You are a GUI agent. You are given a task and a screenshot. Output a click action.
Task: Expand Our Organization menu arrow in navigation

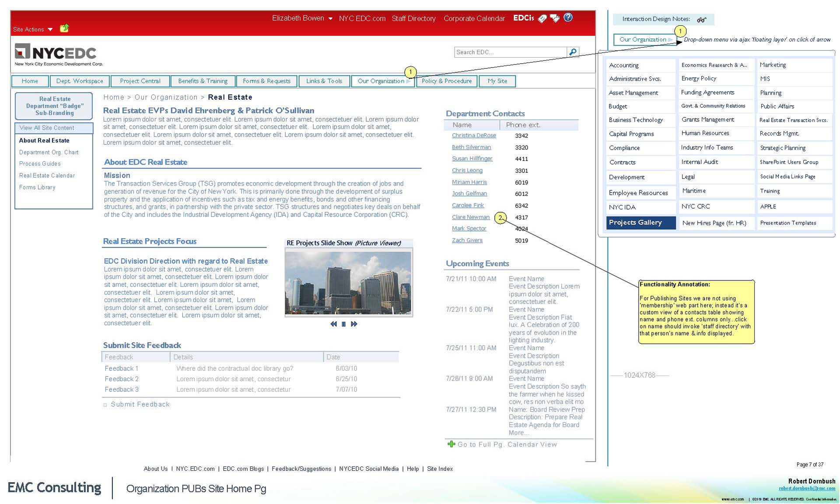(x=408, y=81)
